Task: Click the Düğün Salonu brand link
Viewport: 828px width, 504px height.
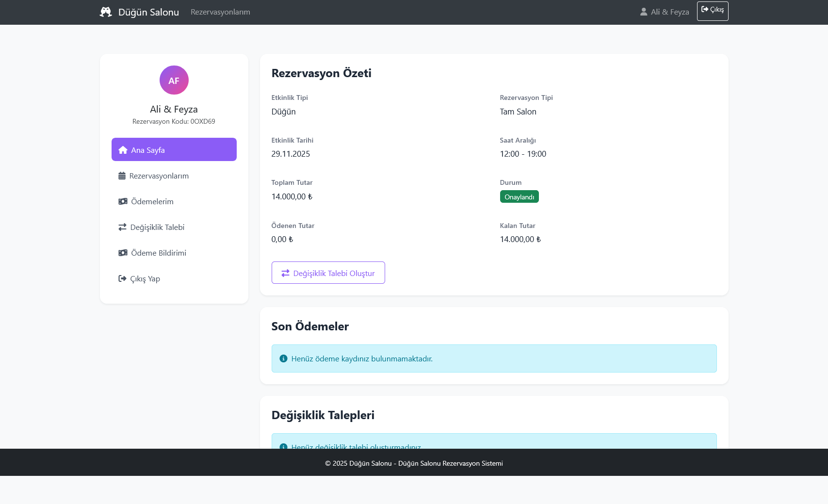Action: (x=148, y=12)
